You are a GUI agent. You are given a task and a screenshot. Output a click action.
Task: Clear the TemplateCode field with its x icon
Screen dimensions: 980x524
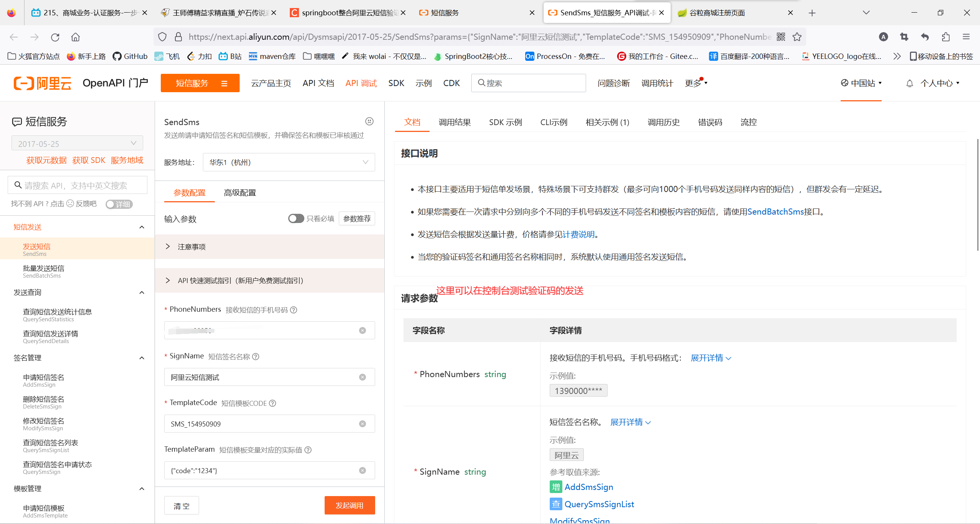pyautogui.click(x=363, y=424)
